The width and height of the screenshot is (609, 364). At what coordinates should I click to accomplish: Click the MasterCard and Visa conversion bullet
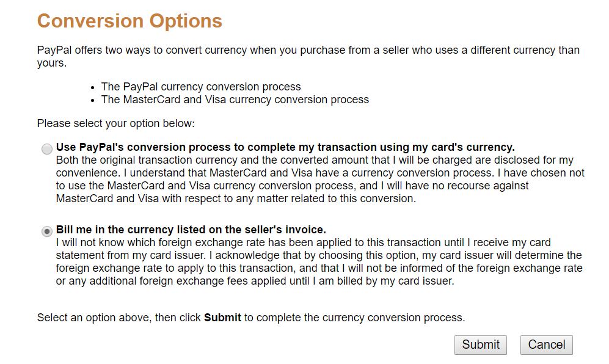235,100
